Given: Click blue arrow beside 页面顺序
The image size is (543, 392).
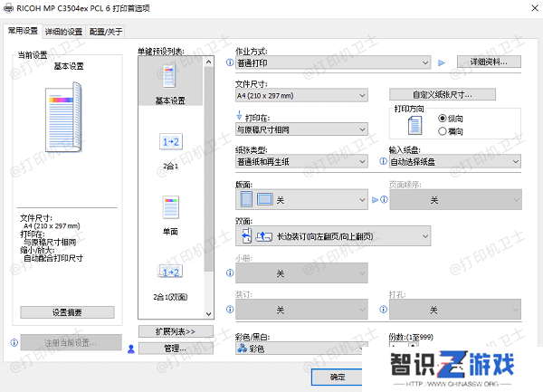Looking at the screenshot, I should click(375, 199).
